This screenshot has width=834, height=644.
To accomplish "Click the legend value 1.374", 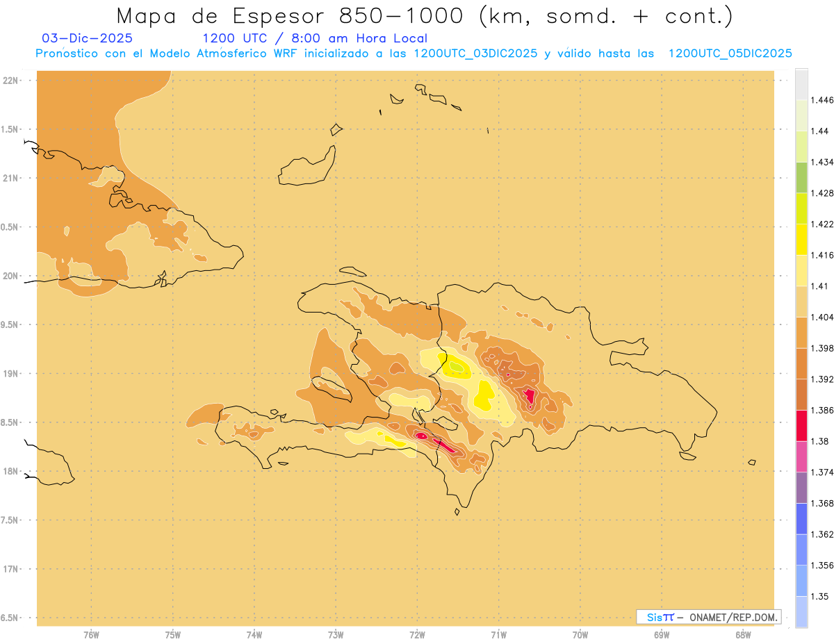I will (x=822, y=472).
